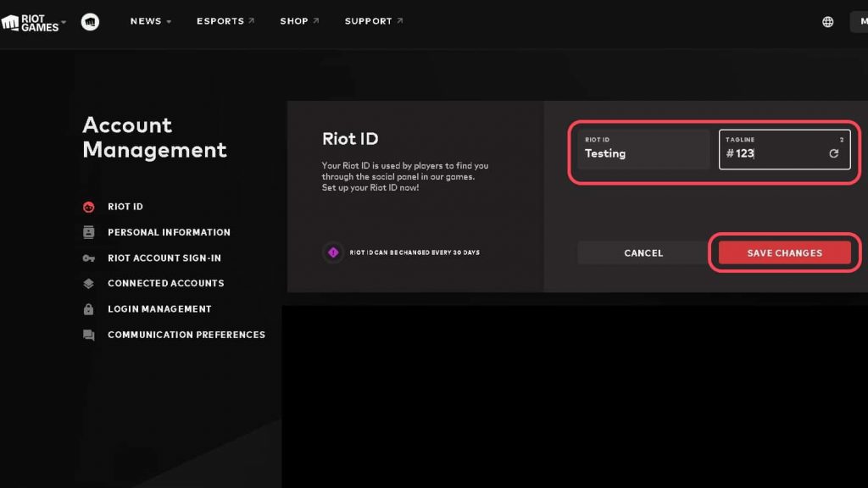868x488 pixels.
Task: Go to Connected Accounts section
Action: 166,283
